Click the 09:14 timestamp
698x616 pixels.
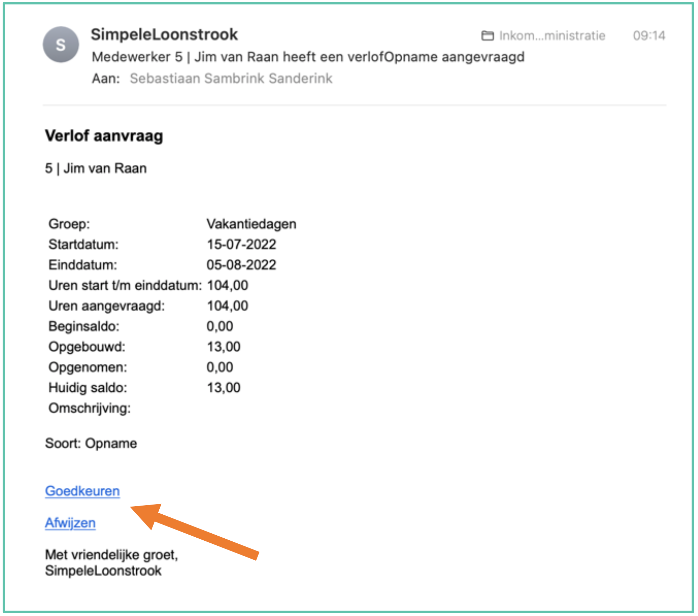[649, 35]
